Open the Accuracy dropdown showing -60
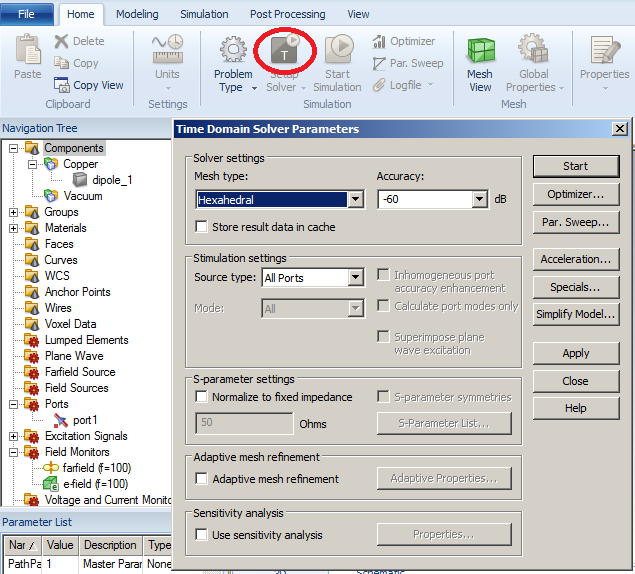635x574 pixels. pyautogui.click(x=479, y=200)
